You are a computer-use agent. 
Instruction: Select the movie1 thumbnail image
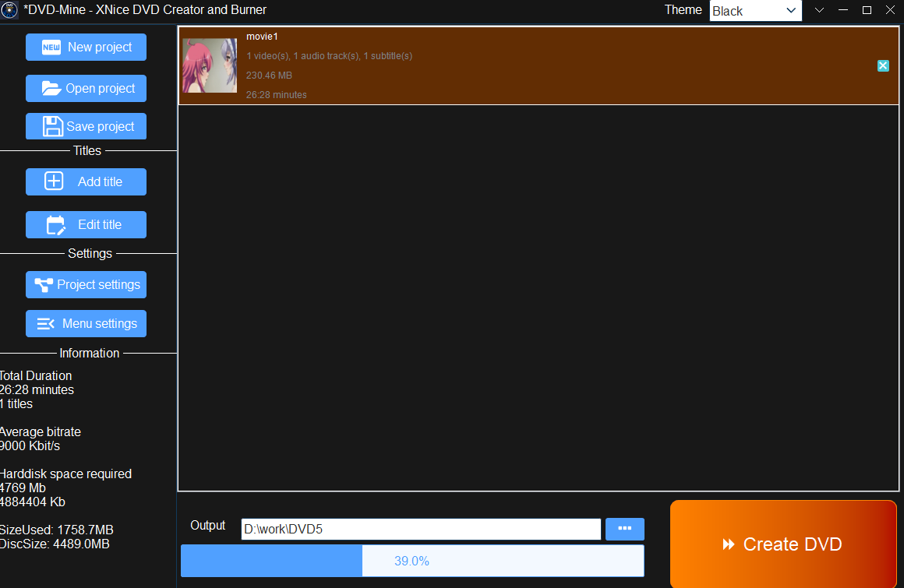pyautogui.click(x=210, y=66)
